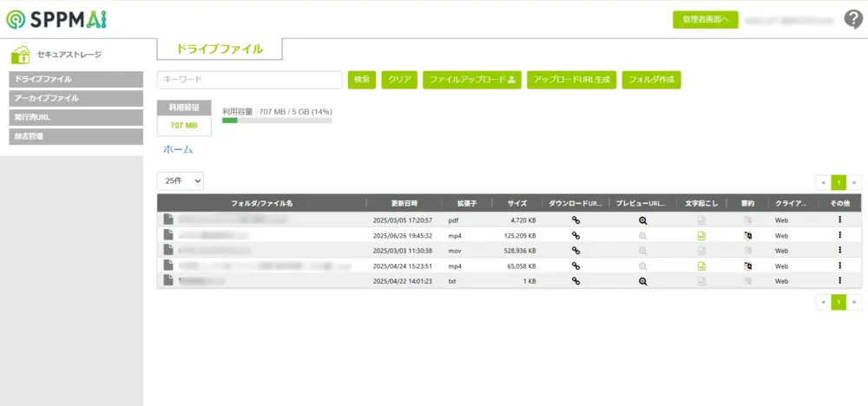Focus the キーワード search field

pyautogui.click(x=250, y=80)
